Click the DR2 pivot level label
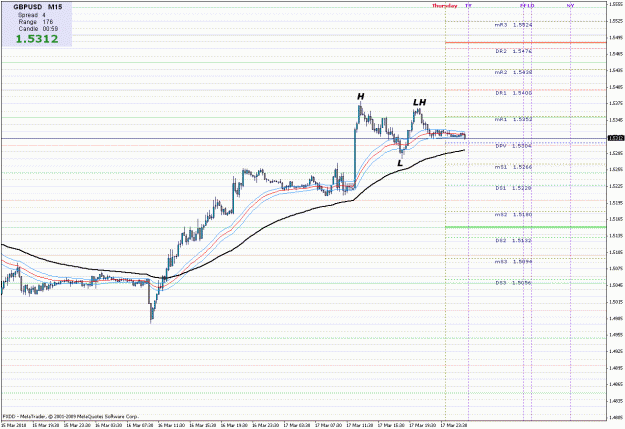Viewport: 625px width, 429px height. pyautogui.click(x=513, y=51)
